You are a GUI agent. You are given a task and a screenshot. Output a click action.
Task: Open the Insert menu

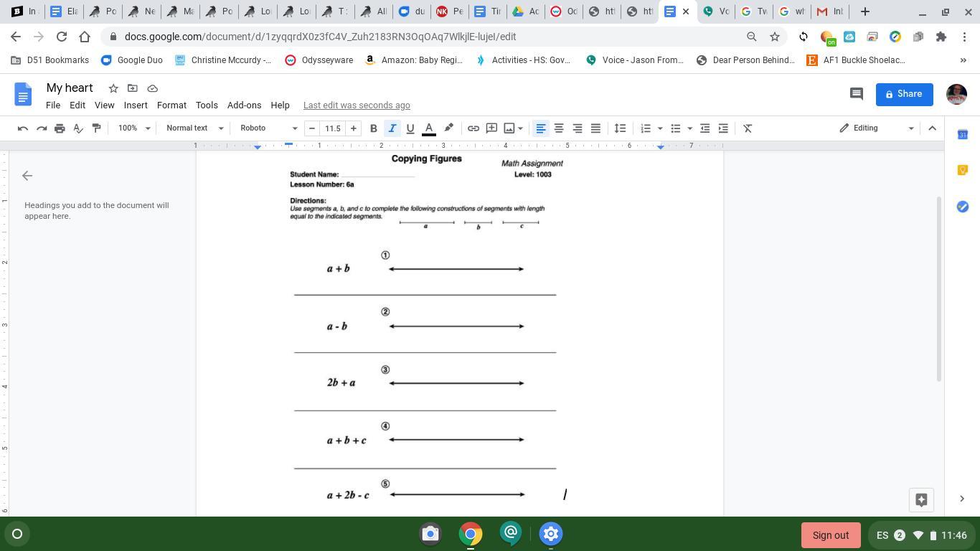[x=136, y=105]
